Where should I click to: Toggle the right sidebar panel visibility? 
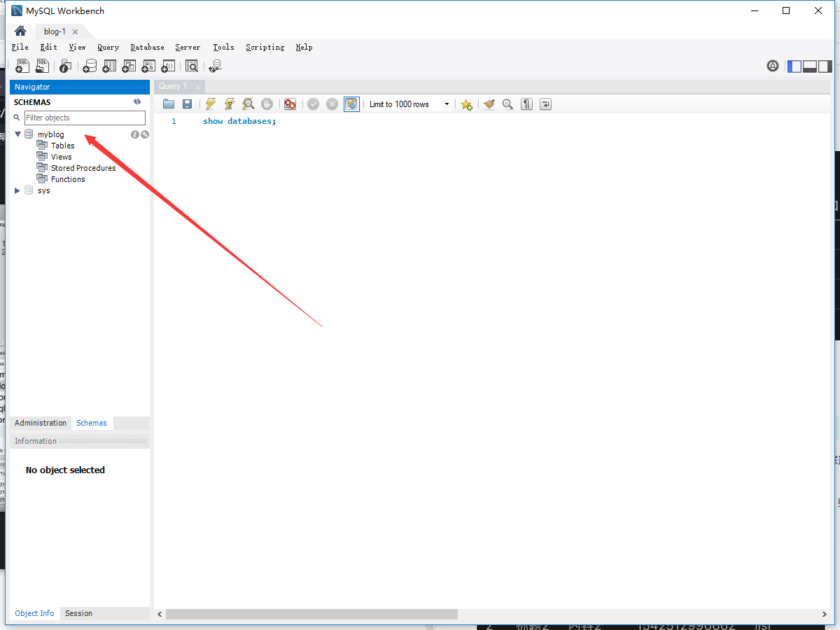[x=825, y=66]
